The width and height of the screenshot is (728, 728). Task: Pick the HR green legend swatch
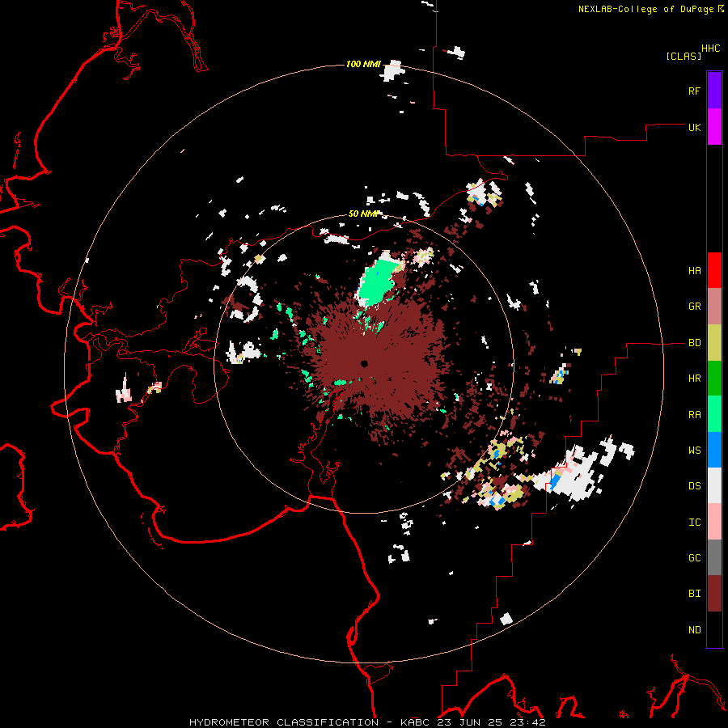click(714, 379)
